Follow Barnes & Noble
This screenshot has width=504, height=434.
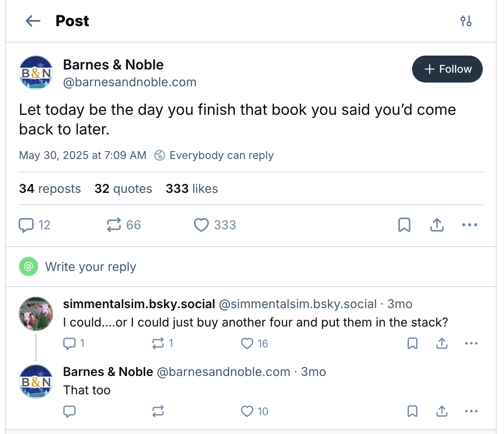[x=447, y=69]
